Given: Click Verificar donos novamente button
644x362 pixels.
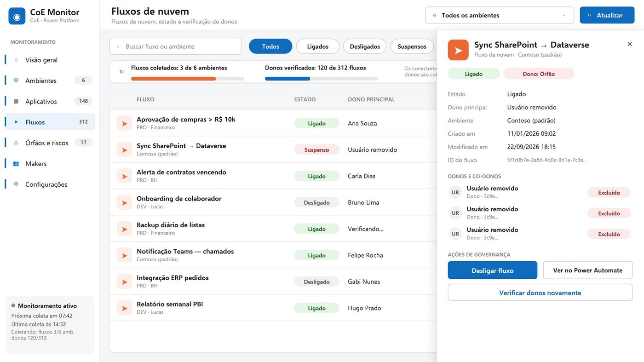Looking at the screenshot, I should (x=540, y=293).
